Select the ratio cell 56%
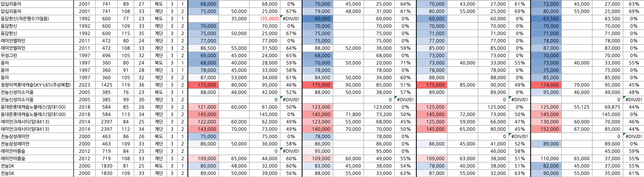644x177 pixels. tap(291, 173)
